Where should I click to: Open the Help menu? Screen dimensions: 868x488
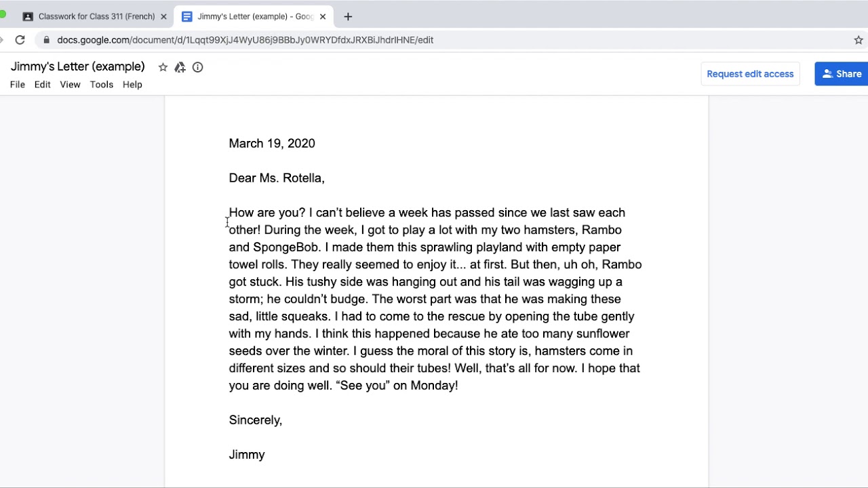(132, 85)
